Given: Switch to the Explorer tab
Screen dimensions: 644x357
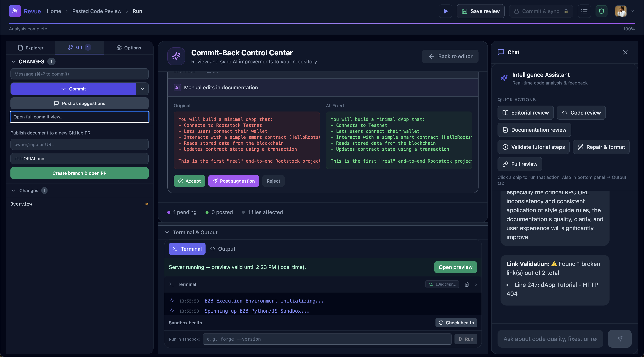Looking at the screenshot, I should click(31, 48).
